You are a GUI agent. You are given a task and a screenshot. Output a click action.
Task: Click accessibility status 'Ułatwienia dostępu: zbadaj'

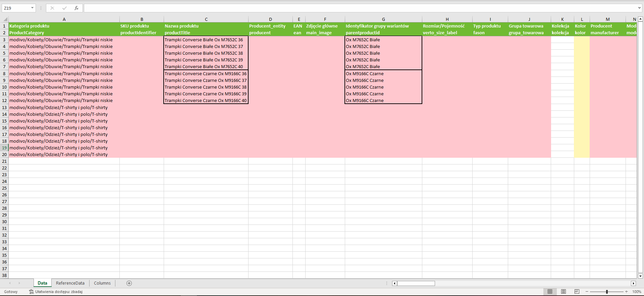pos(56,292)
